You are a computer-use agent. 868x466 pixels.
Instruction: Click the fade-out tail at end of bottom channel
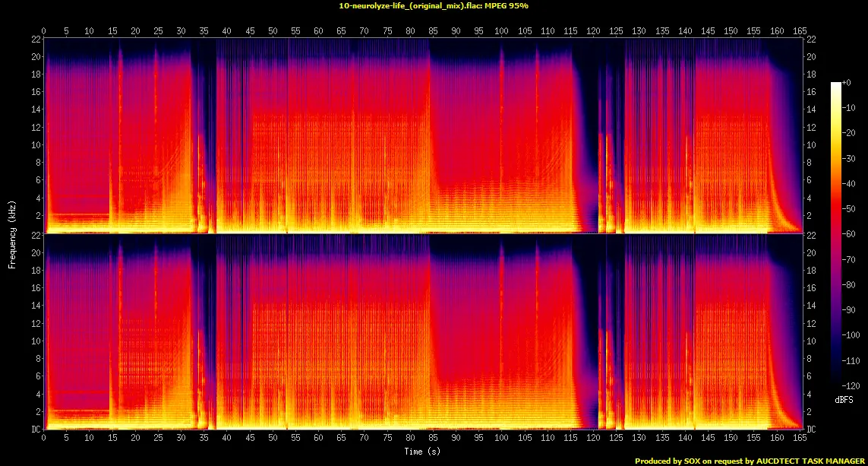point(786,411)
